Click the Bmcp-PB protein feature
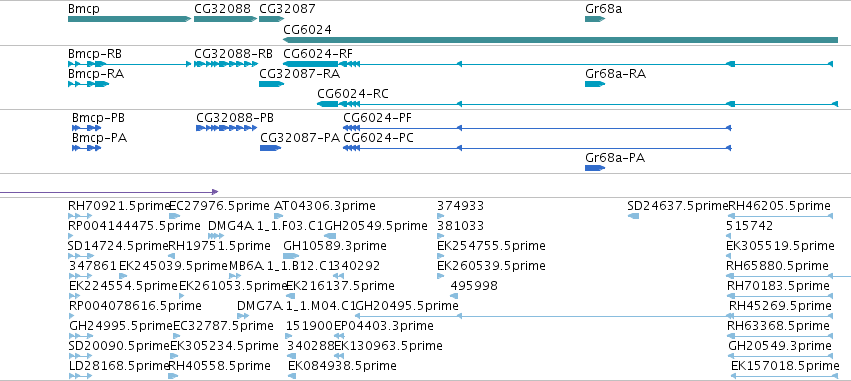 pos(86,128)
